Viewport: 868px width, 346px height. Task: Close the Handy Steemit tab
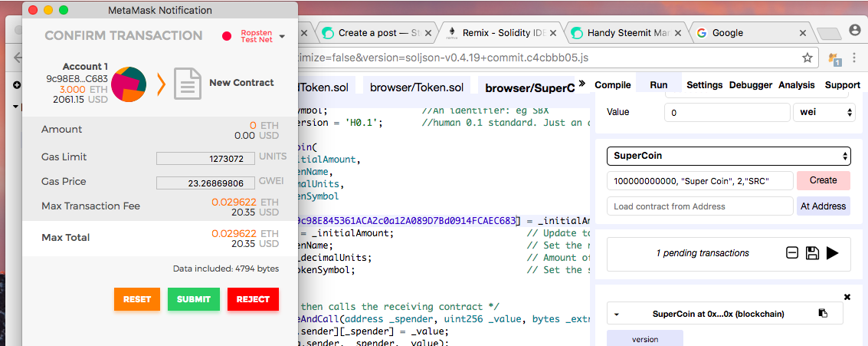point(678,33)
